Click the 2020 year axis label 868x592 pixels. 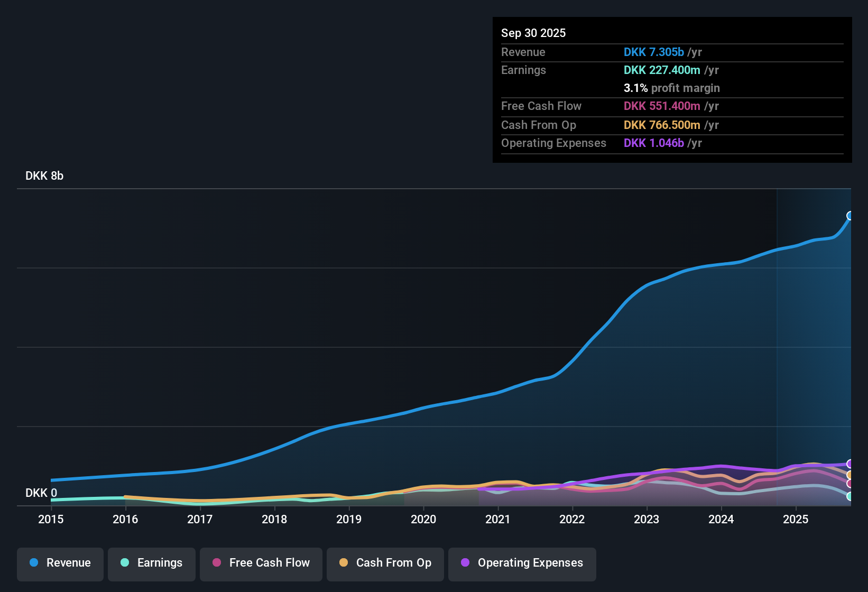pyautogui.click(x=423, y=520)
